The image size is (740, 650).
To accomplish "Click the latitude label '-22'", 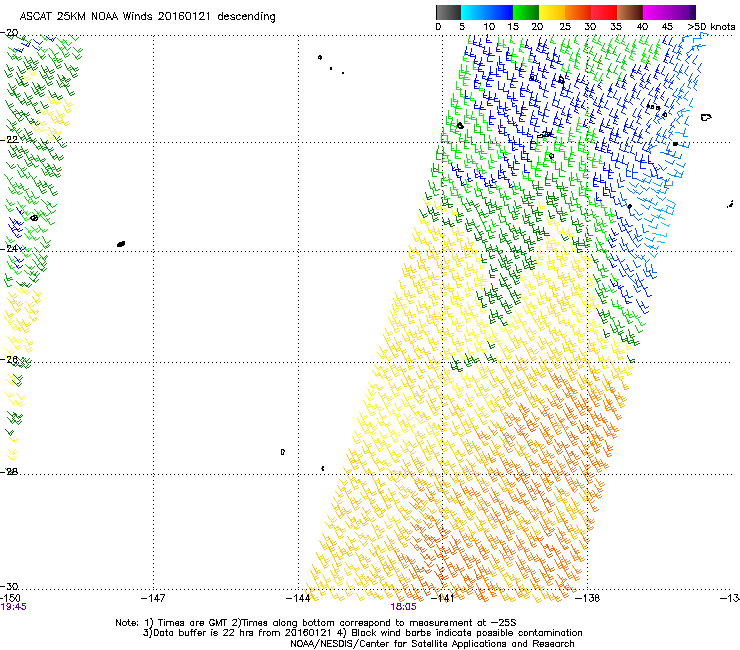I will 9,140.
